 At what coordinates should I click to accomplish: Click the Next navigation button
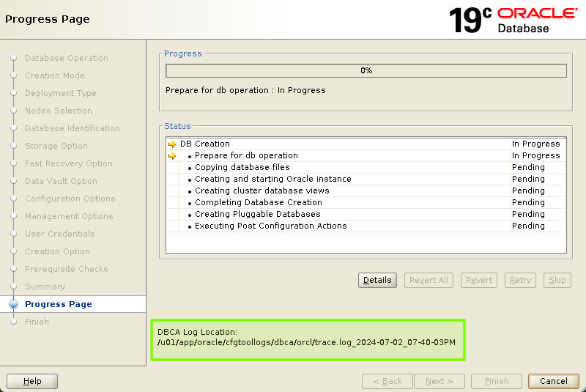(439, 381)
